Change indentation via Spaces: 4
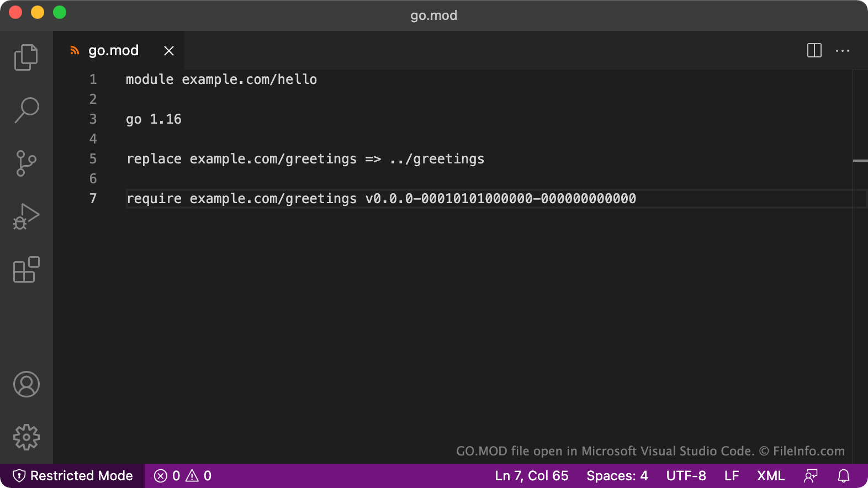 (x=617, y=476)
